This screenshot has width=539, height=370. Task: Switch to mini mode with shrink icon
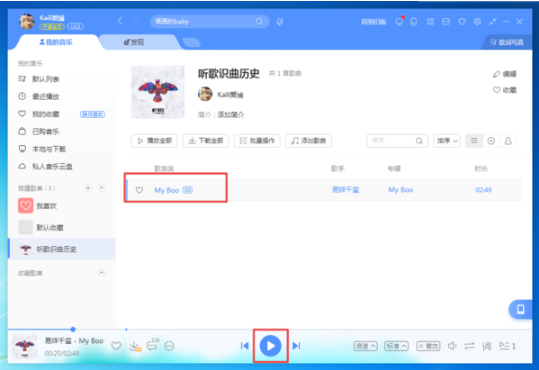pyautogui.click(x=493, y=22)
